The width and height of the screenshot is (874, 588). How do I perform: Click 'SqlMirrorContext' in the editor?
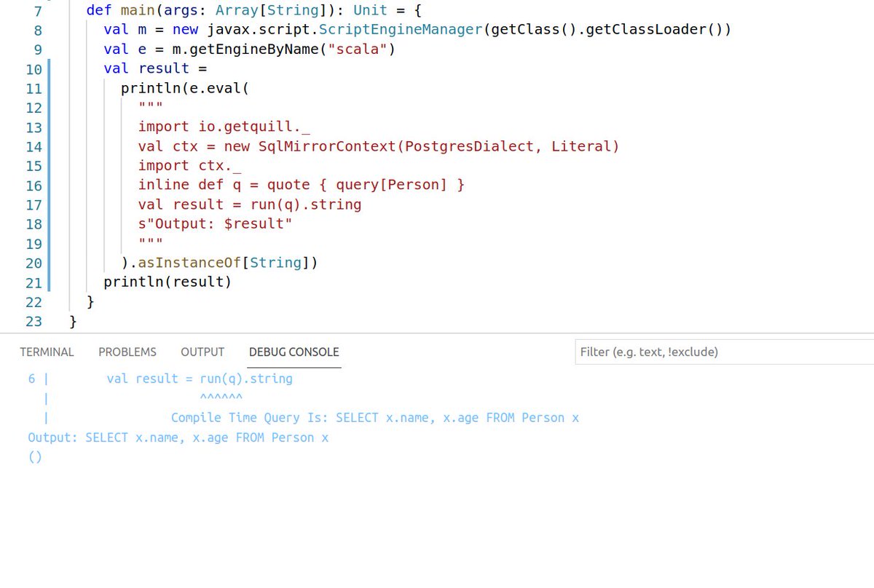coord(328,146)
